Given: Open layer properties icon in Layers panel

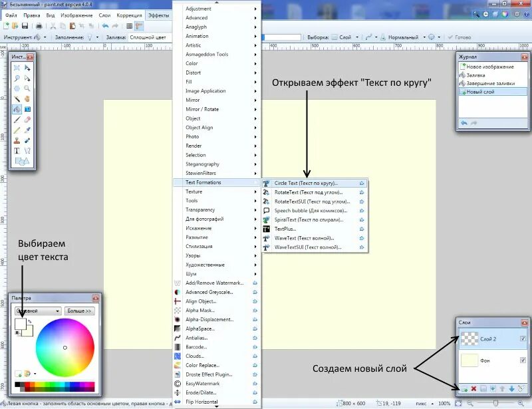Looking at the screenshot, I should [521, 389].
